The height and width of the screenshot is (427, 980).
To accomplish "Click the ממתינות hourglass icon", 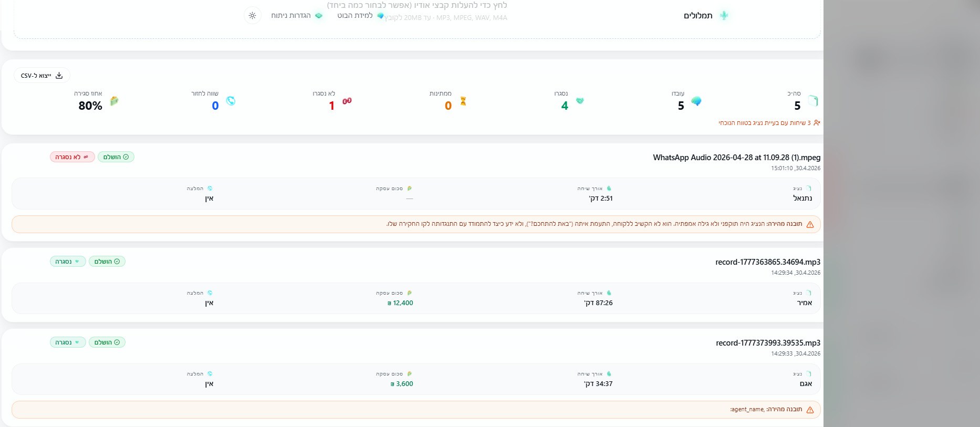I will coord(463,101).
